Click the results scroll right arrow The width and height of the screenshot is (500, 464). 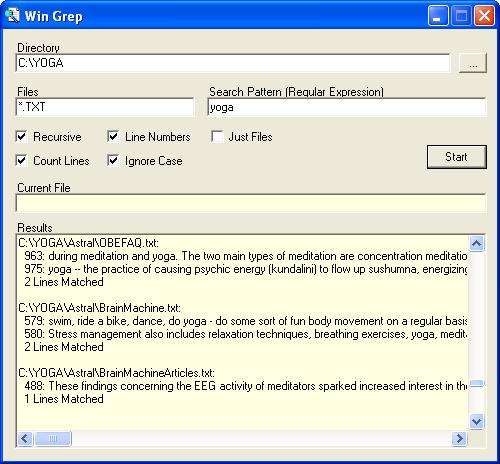(460, 438)
